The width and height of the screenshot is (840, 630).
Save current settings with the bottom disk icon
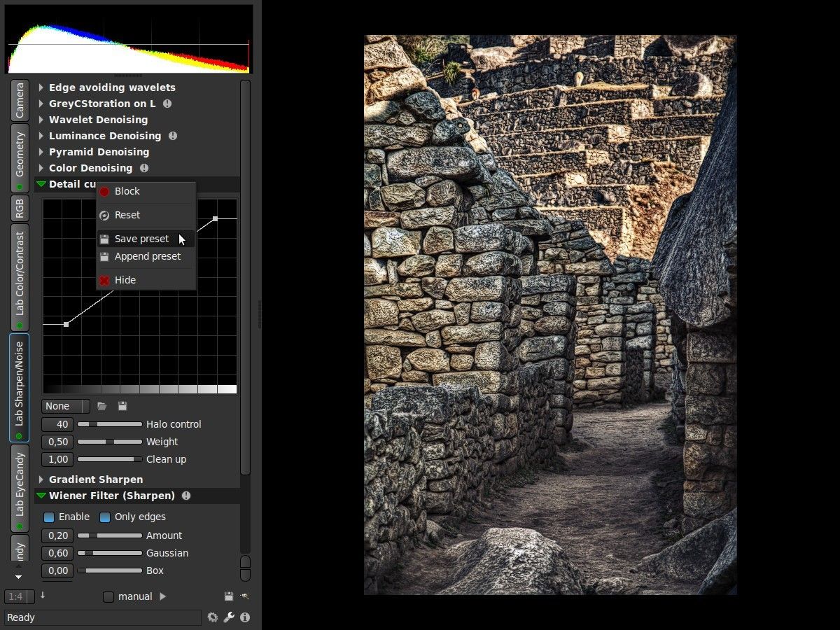[228, 596]
